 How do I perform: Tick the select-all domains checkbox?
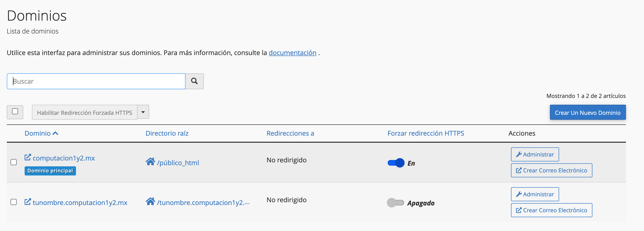(x=15, y=111)
